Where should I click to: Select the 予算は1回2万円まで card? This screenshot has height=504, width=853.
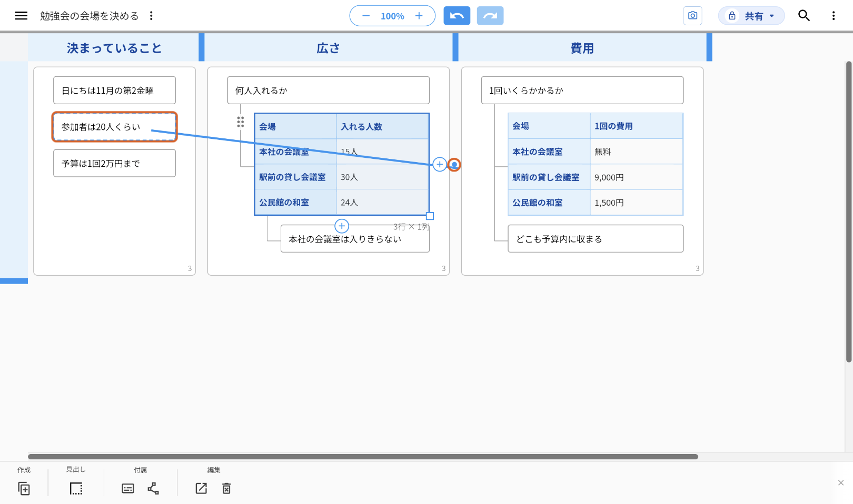[x=114, y=163]
